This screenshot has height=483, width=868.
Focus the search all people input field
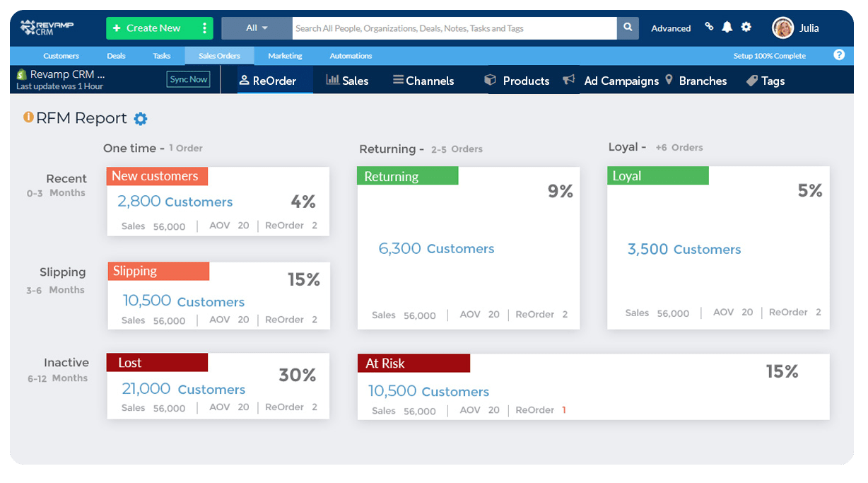[x=454, y=28]
